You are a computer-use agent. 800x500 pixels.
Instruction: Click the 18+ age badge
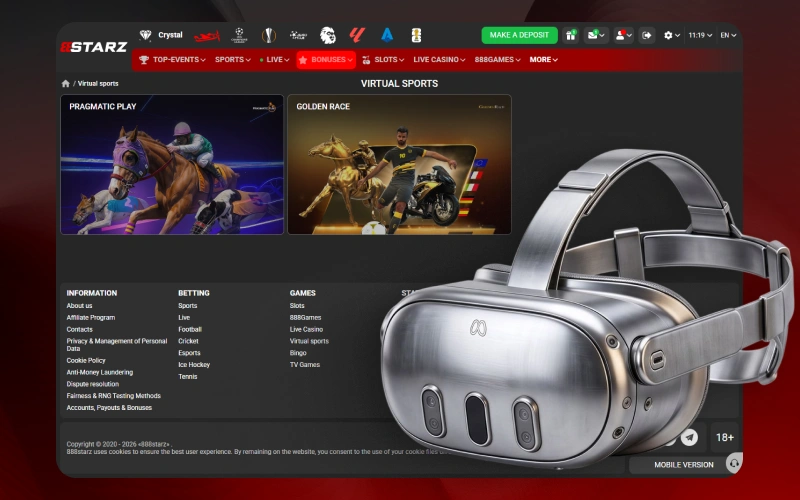tap(724, 437)
